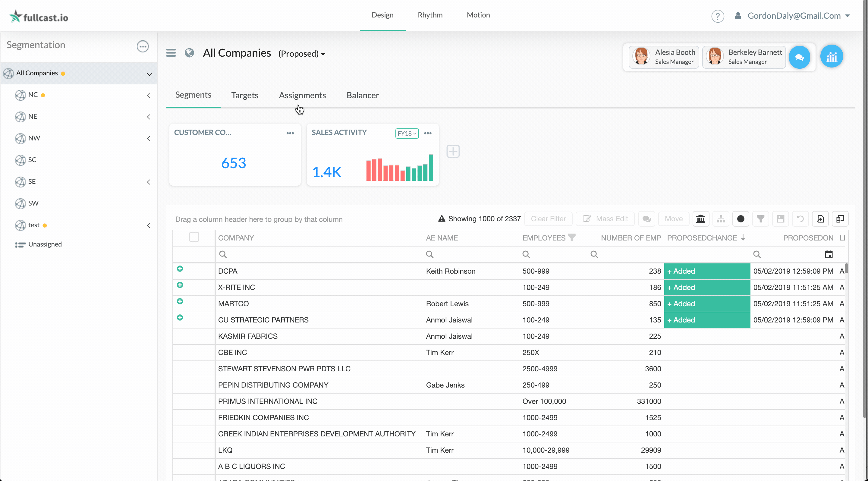Image resolution: width=868 pixels, height=481 pixels.
Task: Click the fullcast.io logo
Action: 39,16
